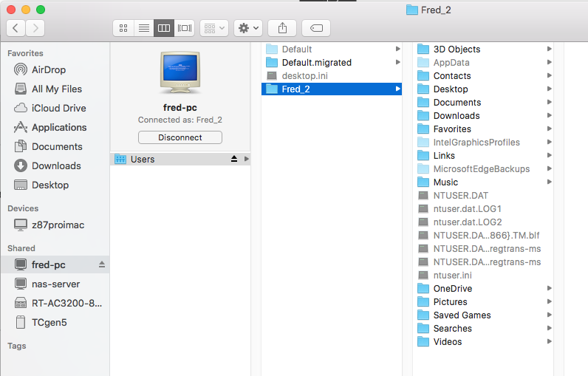Go back with the left arrow button
The height and width of the screenshot is (376, 588).
click(x=16, y=28)
